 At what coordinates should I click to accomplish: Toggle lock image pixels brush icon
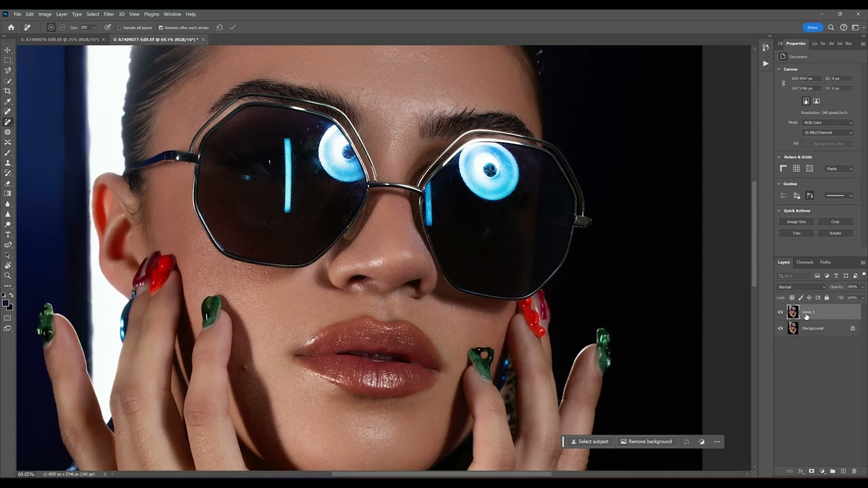(800, 298)
